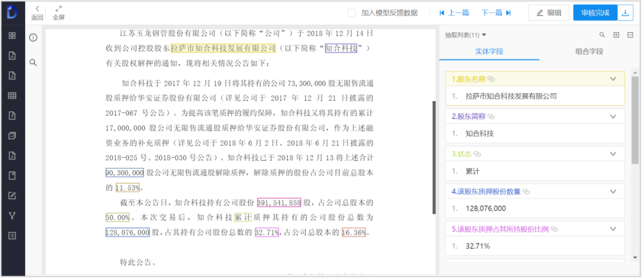Open document search magnifier beside the page
Screen dimensions: 644x280
pos(33,62)
